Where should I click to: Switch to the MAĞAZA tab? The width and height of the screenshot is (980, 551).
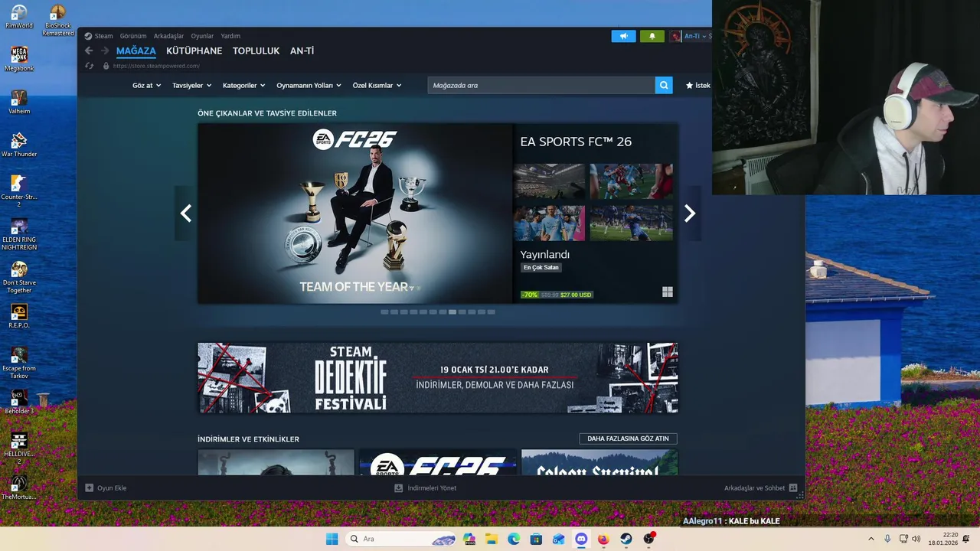tap(136, 51)
